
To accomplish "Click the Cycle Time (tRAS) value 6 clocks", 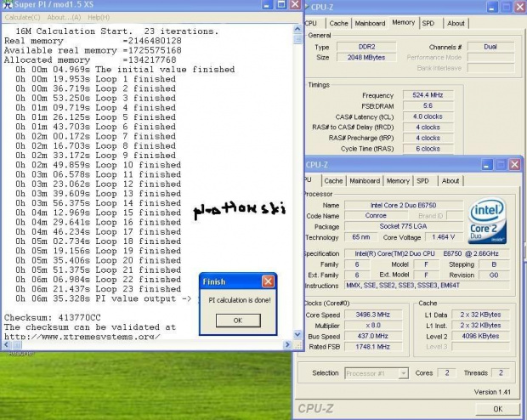I will [428, 149].
